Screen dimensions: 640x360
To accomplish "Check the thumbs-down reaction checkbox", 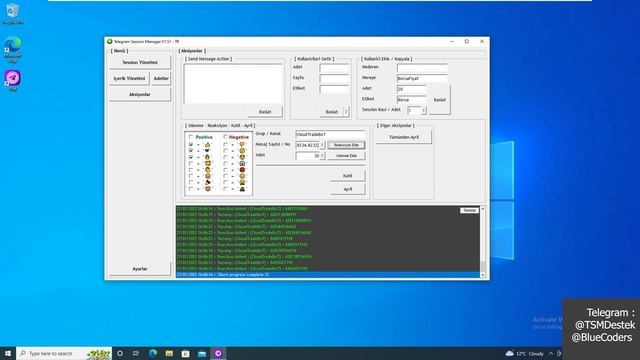I will click(225, 144).
